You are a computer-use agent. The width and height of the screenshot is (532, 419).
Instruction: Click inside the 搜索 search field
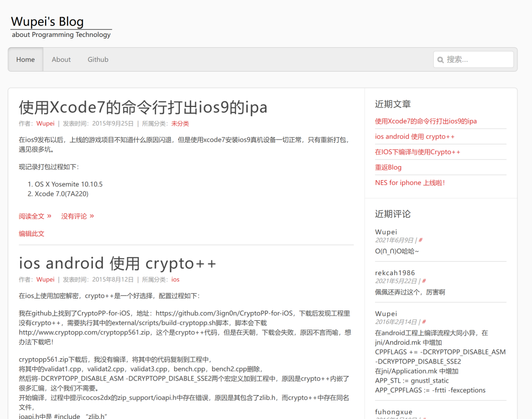point(478,60)
